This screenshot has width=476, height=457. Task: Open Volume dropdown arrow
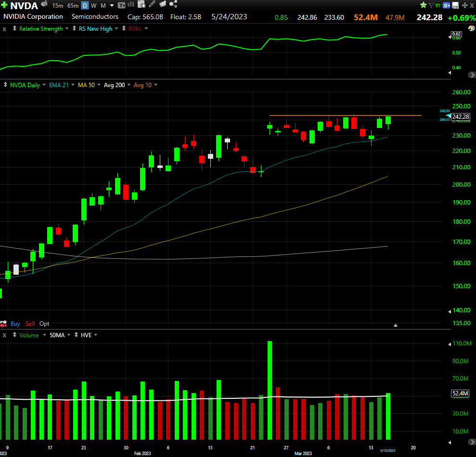point(45,335)
